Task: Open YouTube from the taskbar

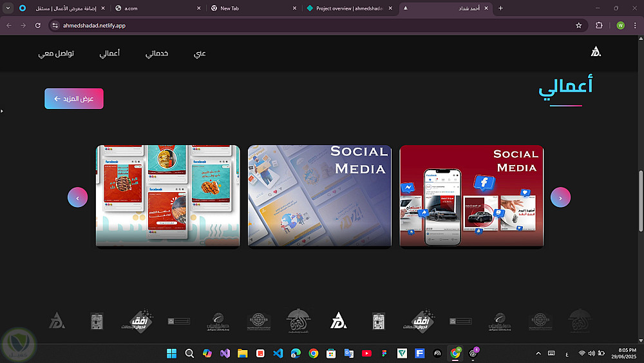Action: (x=366, y=353)
